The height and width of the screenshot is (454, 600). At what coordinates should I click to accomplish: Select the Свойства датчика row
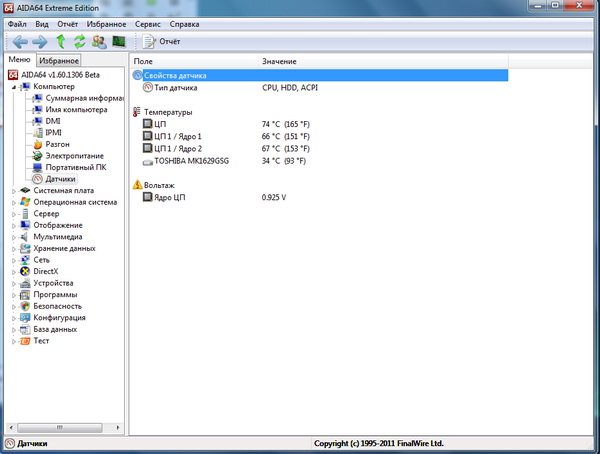[x=320, y=75]
